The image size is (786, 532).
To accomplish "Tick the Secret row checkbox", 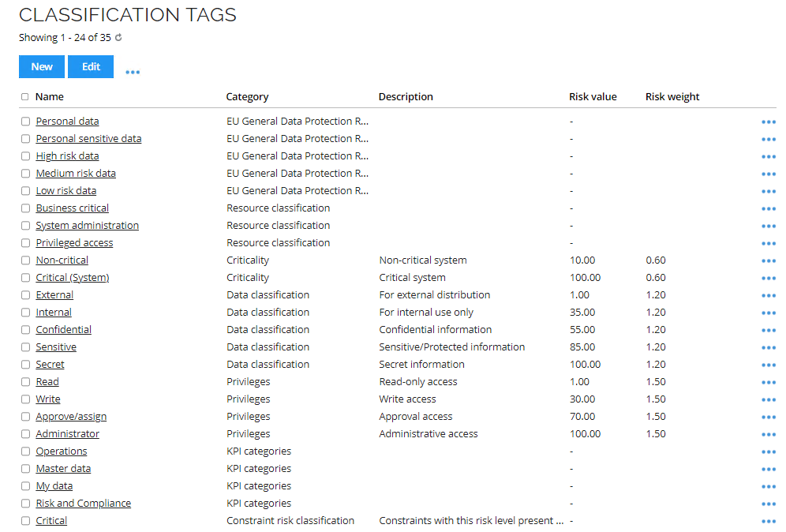I will point(25,365).
